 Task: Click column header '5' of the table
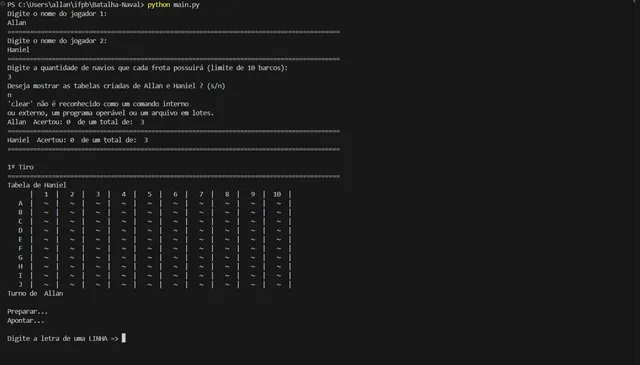click(149, 194)
